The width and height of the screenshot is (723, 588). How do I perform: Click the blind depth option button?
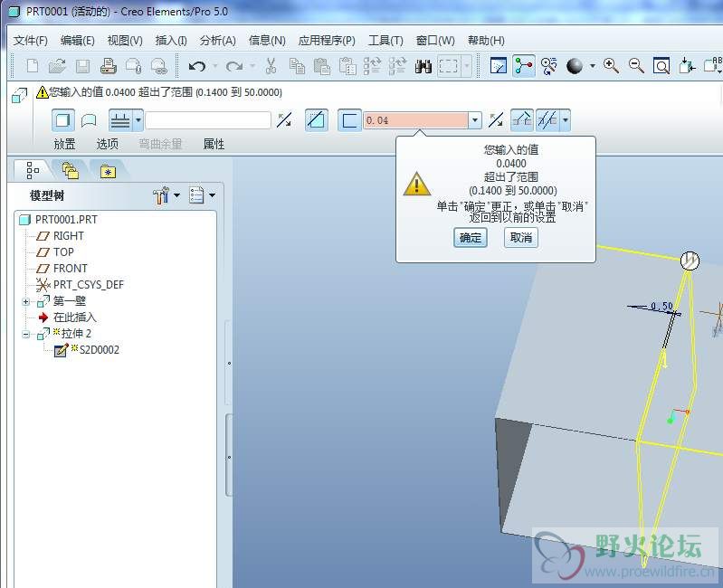point(119,120)
